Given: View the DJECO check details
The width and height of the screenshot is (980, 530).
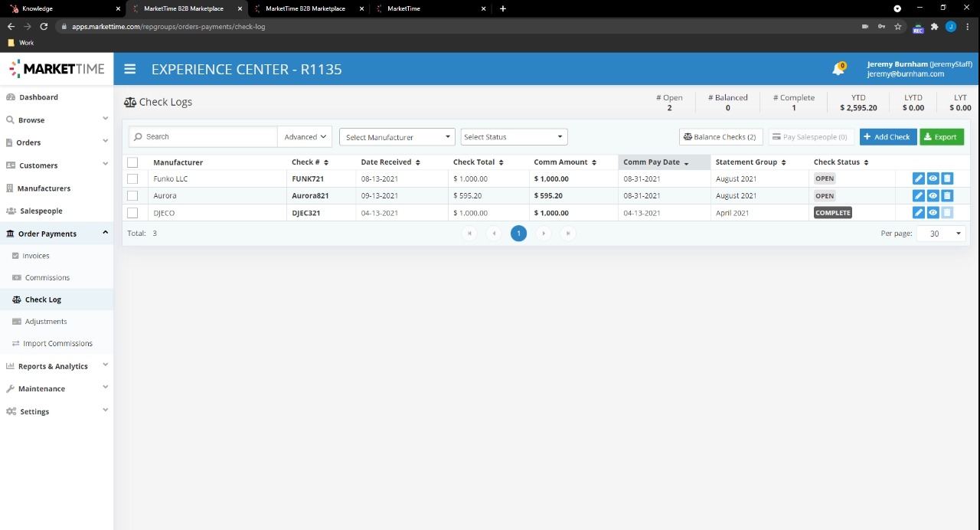Looking at the screenshot, I should 933,213.
